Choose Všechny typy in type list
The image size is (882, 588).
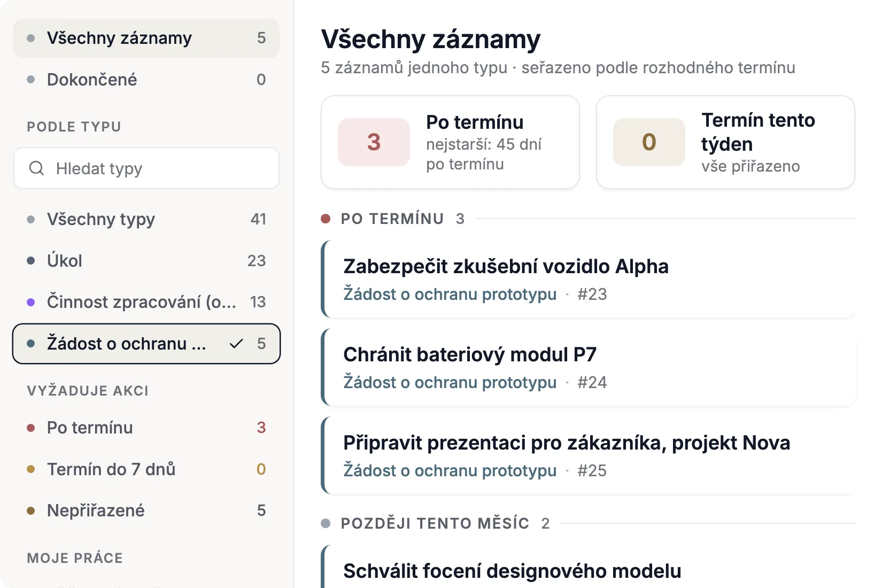pyautogui.click(x=146, y=219)
